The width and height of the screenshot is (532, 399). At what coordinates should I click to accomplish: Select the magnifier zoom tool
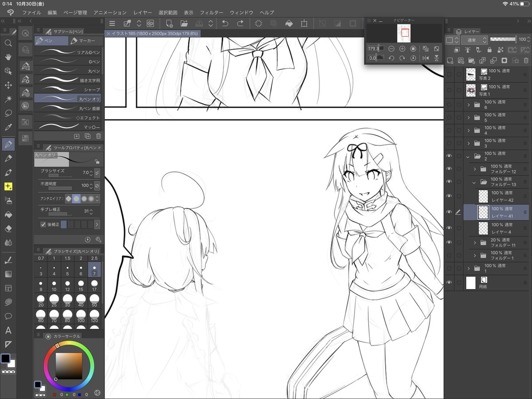tap(8, 43)
